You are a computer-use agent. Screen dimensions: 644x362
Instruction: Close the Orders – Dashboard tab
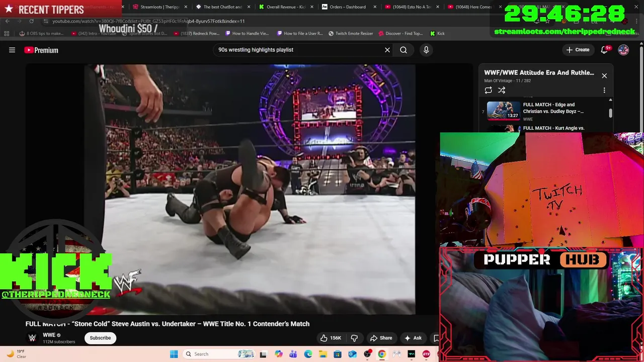click(x=375, y=7)
